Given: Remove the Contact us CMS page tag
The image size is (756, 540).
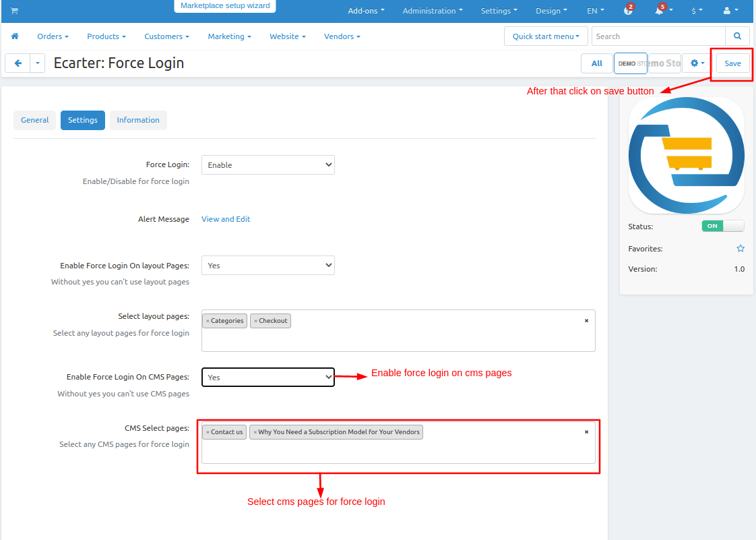Looking at the screenshot, I should (208, 432).
